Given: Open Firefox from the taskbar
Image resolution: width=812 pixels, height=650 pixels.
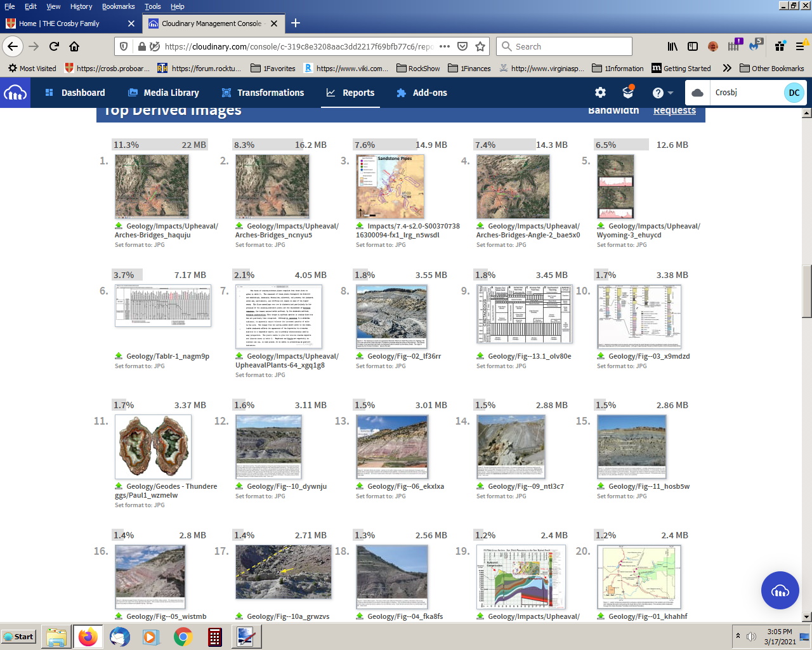Looking at the screenshot, I should 88,637.
